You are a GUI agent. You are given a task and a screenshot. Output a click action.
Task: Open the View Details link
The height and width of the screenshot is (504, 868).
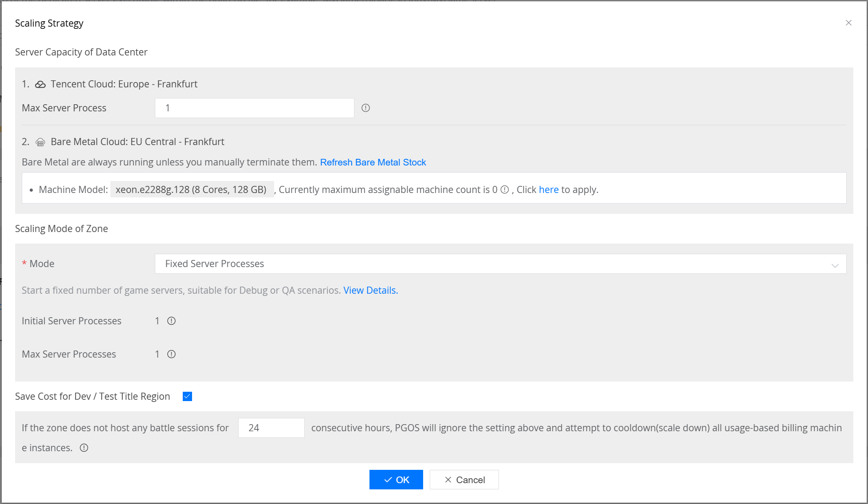(x=370, y=290)
